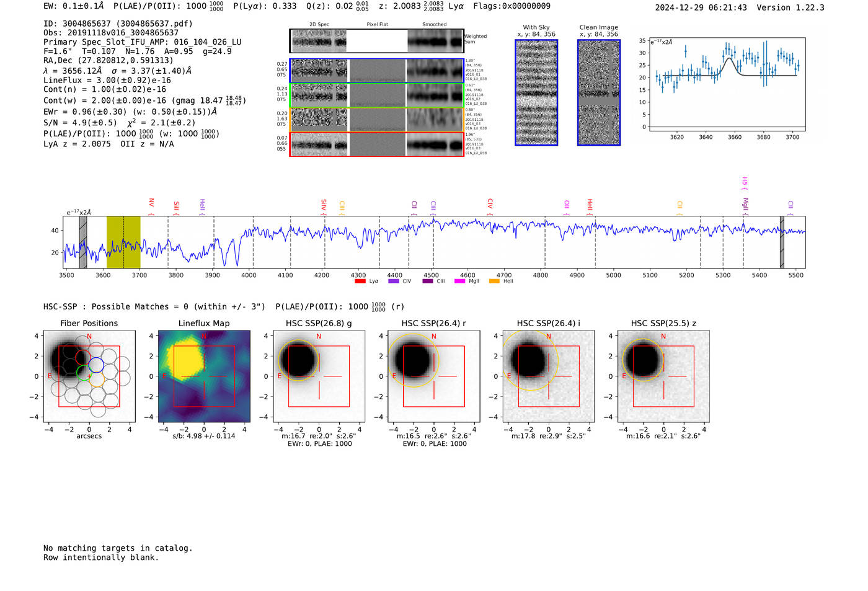Open the Clean Image cutout
Image resolution: width=868 pixels, height=591 pixels.
599,92
